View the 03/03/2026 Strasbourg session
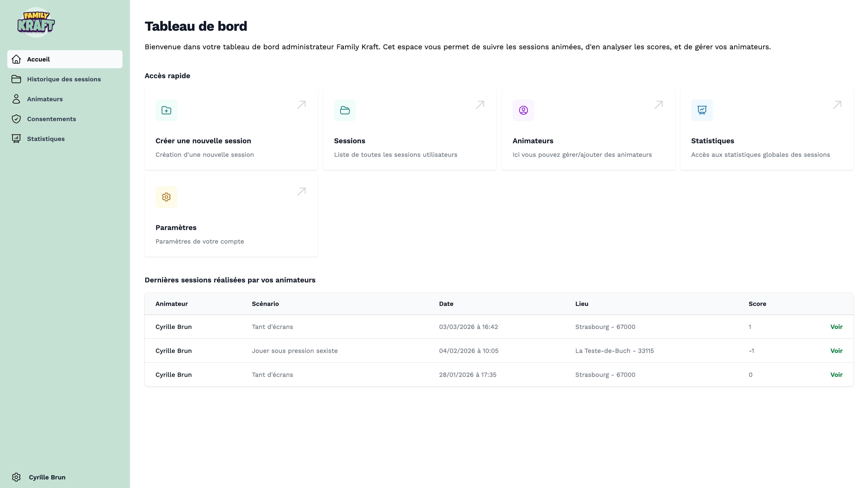This screenshot has height=488, width=868. (836, 327)
